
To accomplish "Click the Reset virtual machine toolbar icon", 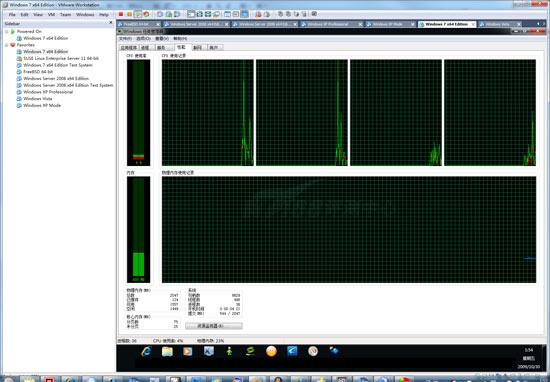I will 146,14.
